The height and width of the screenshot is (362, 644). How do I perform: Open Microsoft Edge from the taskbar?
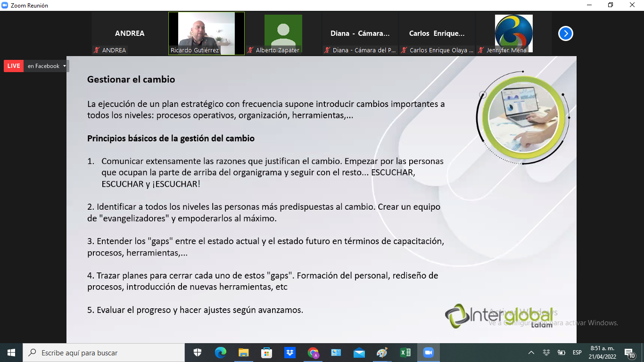coord(220,353)
